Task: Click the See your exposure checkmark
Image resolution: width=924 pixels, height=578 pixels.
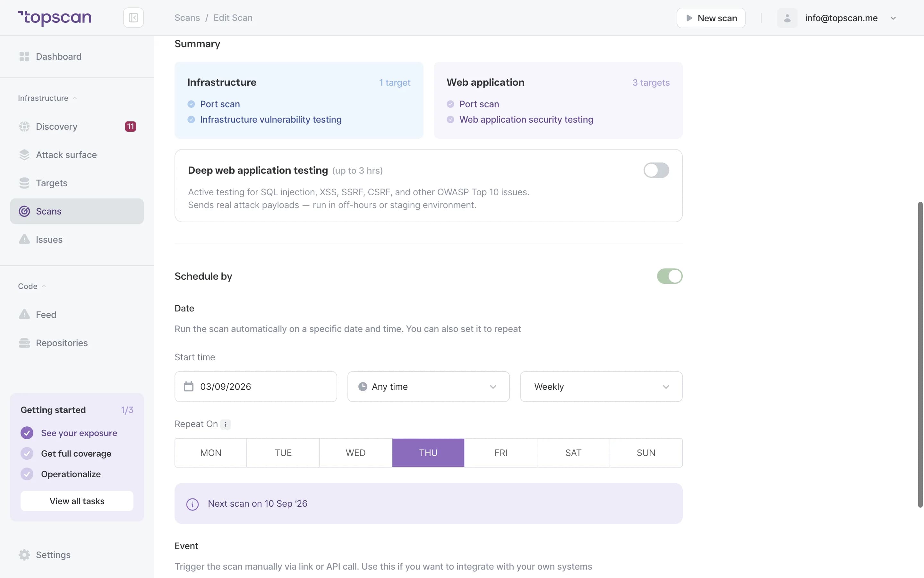Action: pos(27,433)
